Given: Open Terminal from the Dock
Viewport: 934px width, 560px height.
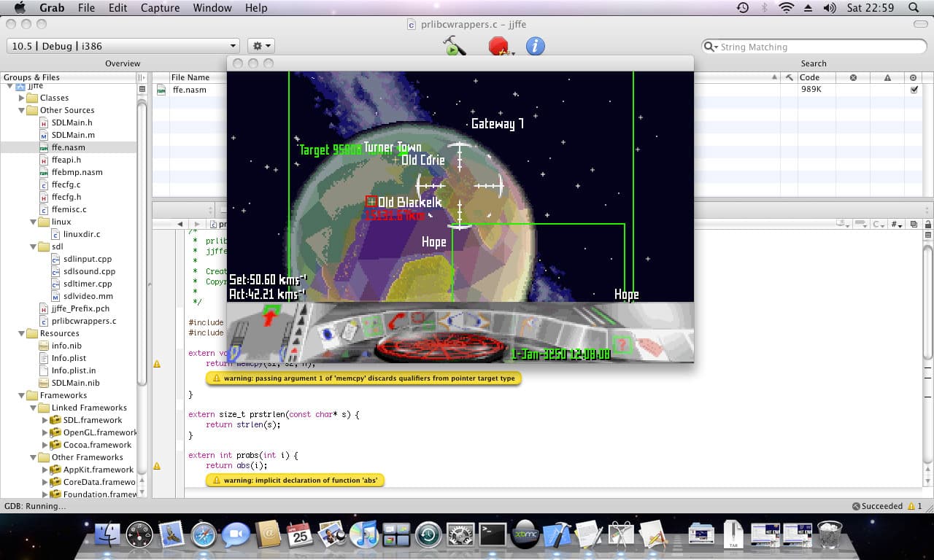Looking at the screenshot, I should point(493,535).
